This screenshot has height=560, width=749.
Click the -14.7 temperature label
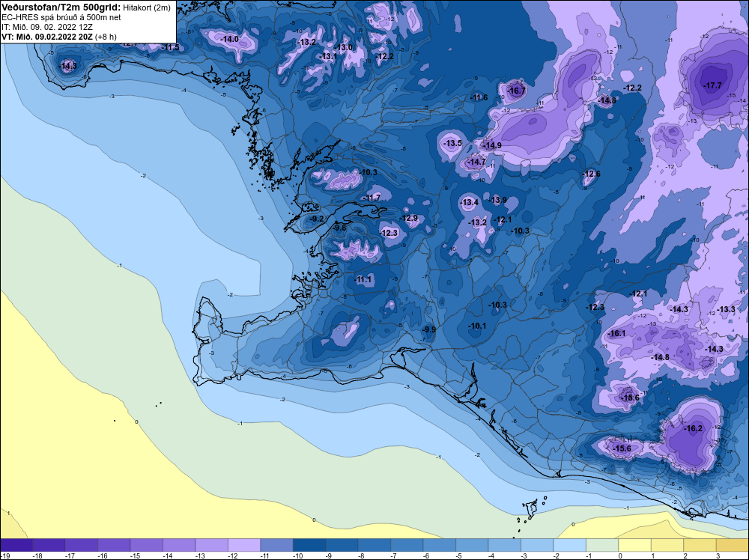[x=477, y=162]
